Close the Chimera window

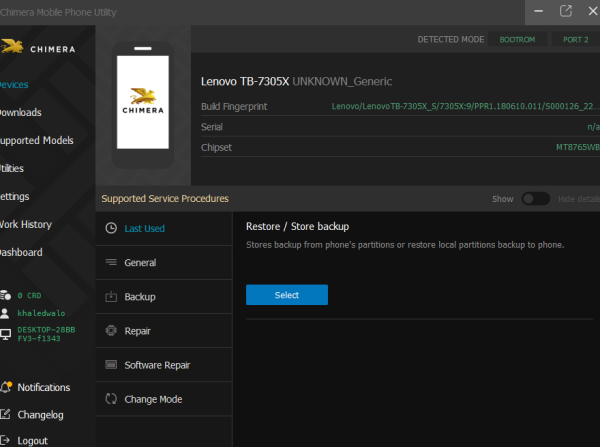click(593, 11)
